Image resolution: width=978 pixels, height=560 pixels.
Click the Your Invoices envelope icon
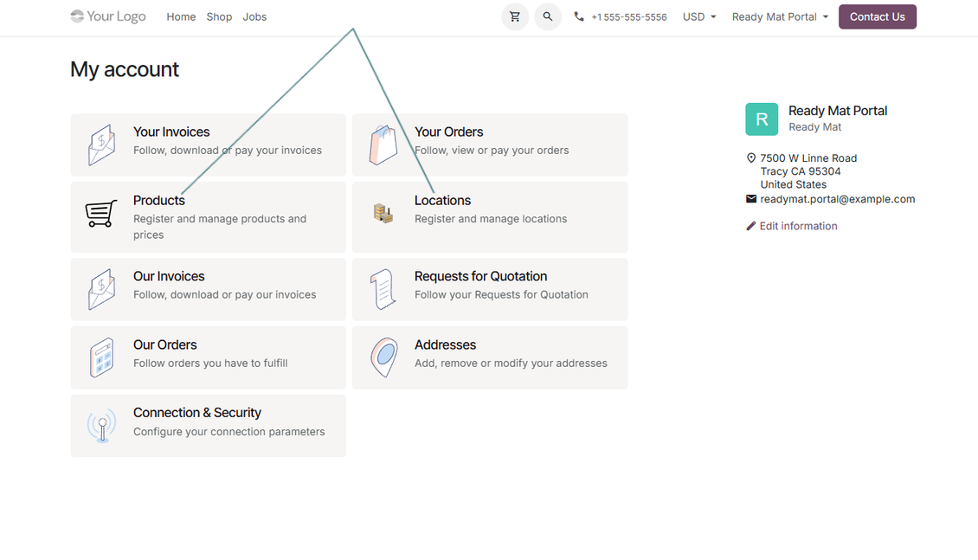click(101, 145)
